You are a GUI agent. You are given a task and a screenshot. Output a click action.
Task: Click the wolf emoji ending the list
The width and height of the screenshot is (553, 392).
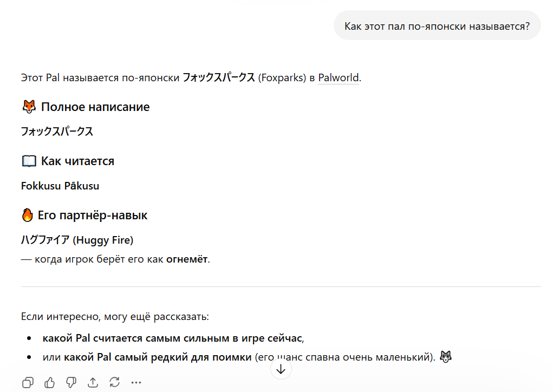(x=446, y=357)
